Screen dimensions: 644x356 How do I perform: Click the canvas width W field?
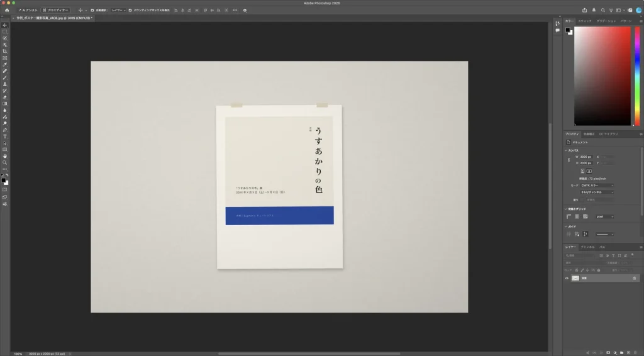point(586,157)
